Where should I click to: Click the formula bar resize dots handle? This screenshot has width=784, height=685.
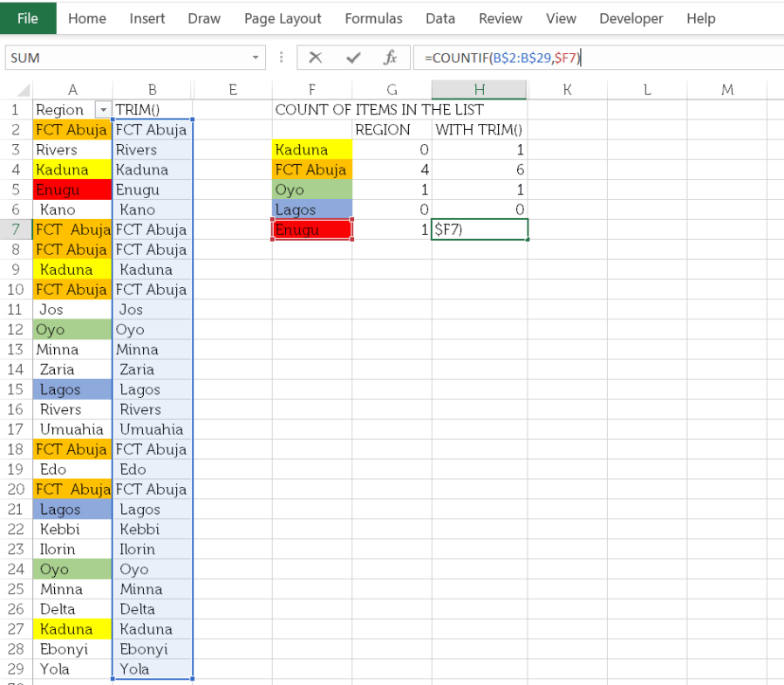[281, 58]
